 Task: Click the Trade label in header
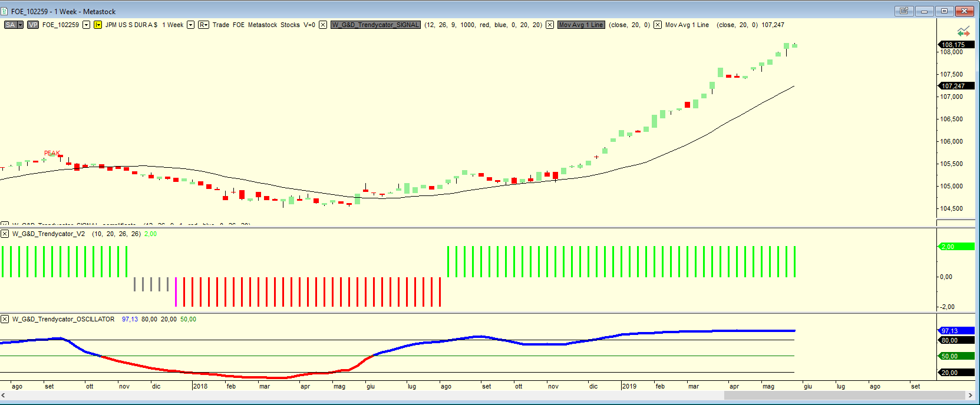[221, 25]
